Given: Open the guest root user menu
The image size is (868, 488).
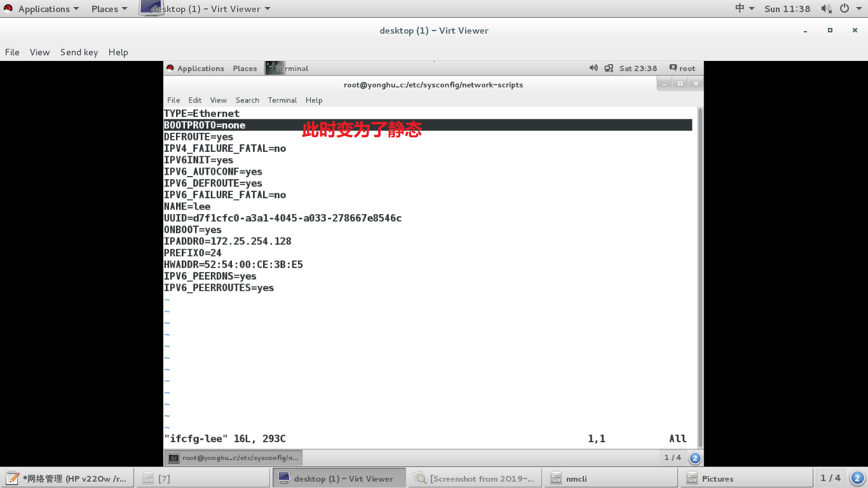Looking at the screenshot, I should click(682, 68).
